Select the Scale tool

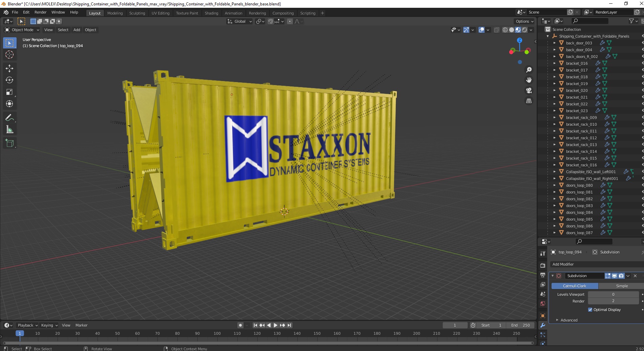pyautogui.click(x=9, y=92)
